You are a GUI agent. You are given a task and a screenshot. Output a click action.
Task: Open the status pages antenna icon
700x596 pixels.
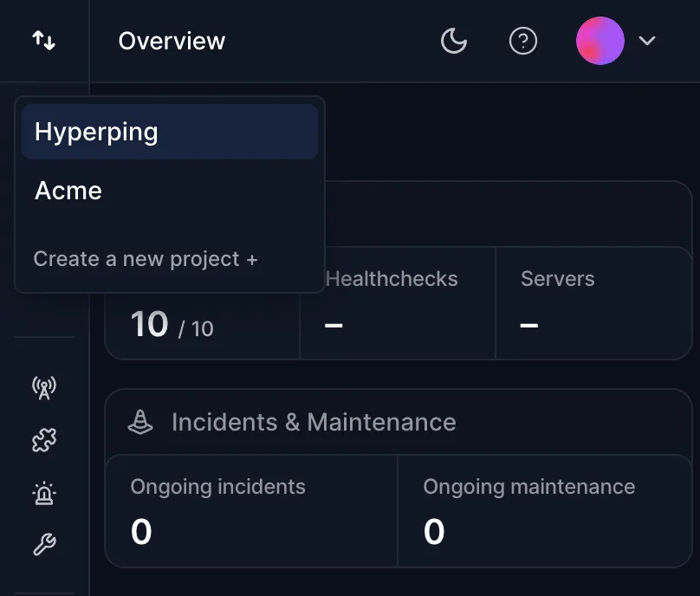point(44,387)
